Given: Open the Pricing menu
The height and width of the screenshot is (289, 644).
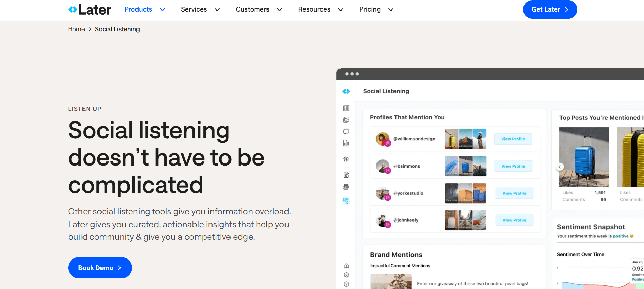Looking at the screenshot, I should [x=370, y=9].
